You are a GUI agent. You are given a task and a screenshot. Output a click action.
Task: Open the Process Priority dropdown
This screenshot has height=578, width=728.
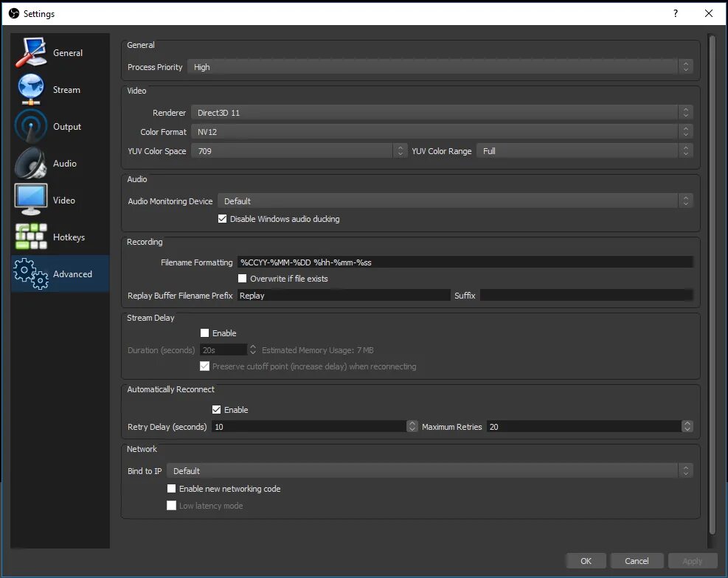(440, 67)
